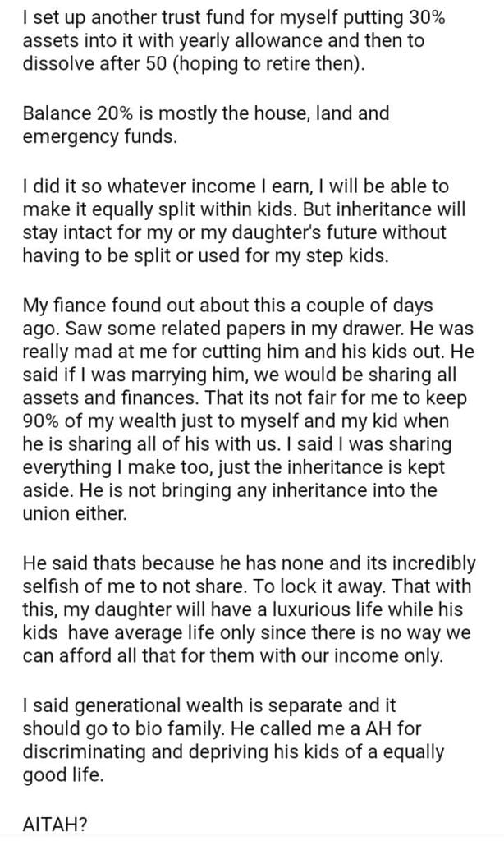
Task: Click the closing 'AITAH?' question text
Action: point(48,820)
